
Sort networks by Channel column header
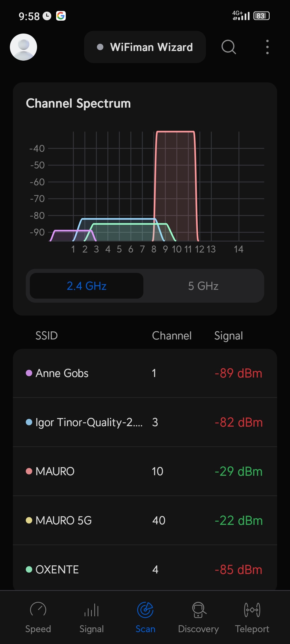pos(172,336)
